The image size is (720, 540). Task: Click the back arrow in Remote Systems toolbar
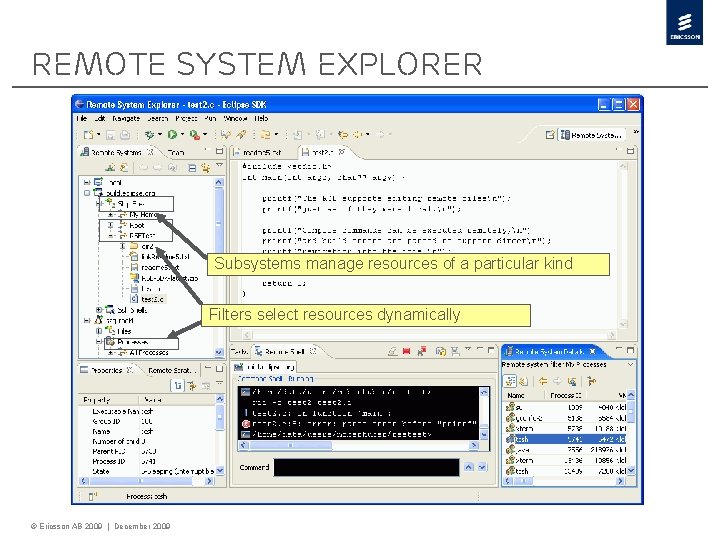pyautogui.click(x=144, y=168)
